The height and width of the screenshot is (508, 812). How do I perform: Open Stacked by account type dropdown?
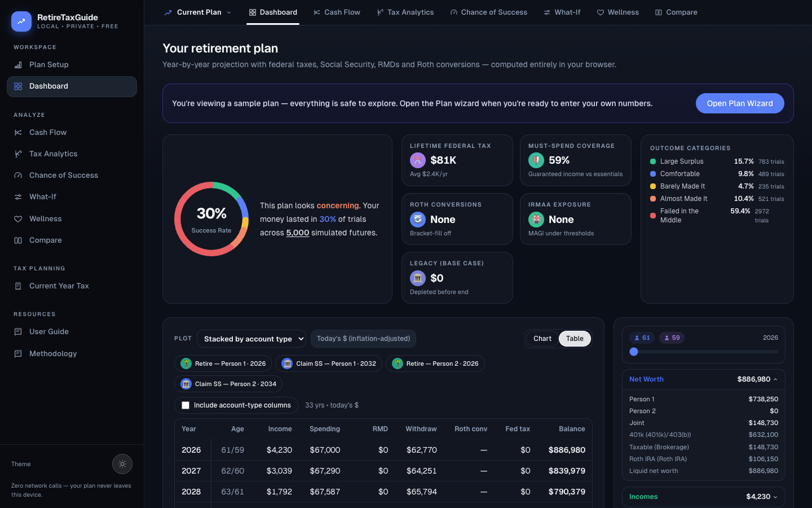coord(251,339)
